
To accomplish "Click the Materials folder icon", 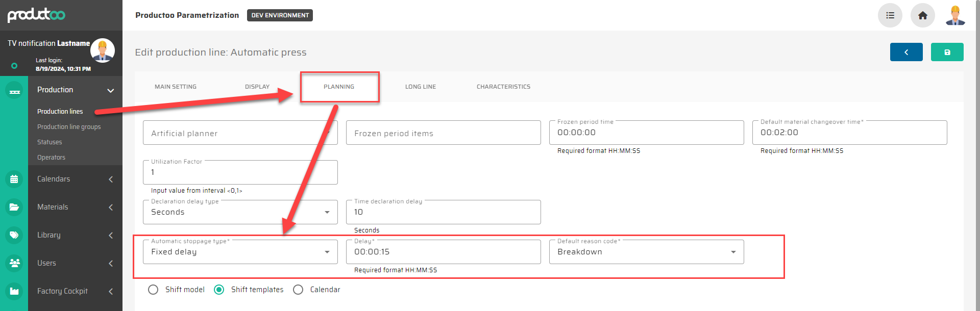I will [14, 207].
